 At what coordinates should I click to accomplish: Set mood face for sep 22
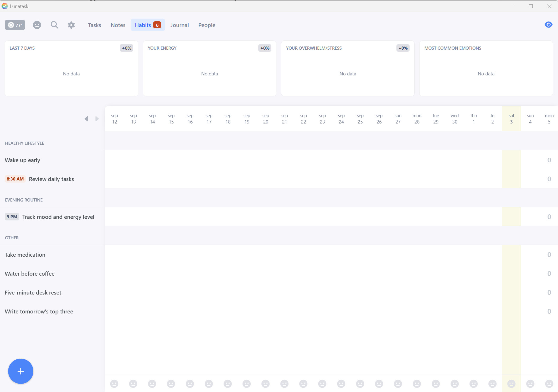pyautogui.click(x=303, y=384)
